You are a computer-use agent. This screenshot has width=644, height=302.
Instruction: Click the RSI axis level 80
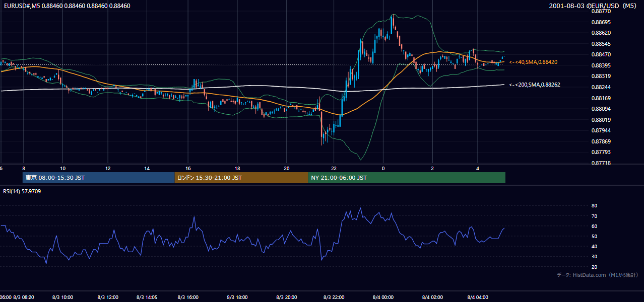tap(594, 206)
